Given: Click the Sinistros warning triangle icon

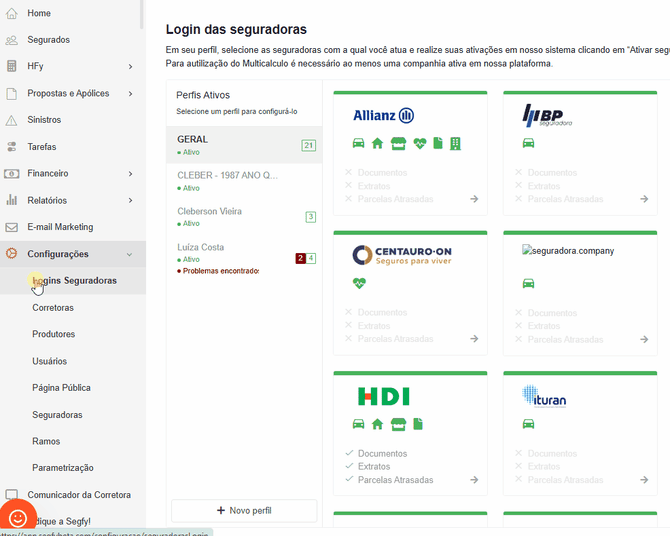Looking at the screenshot, I should tap(12, 120).
